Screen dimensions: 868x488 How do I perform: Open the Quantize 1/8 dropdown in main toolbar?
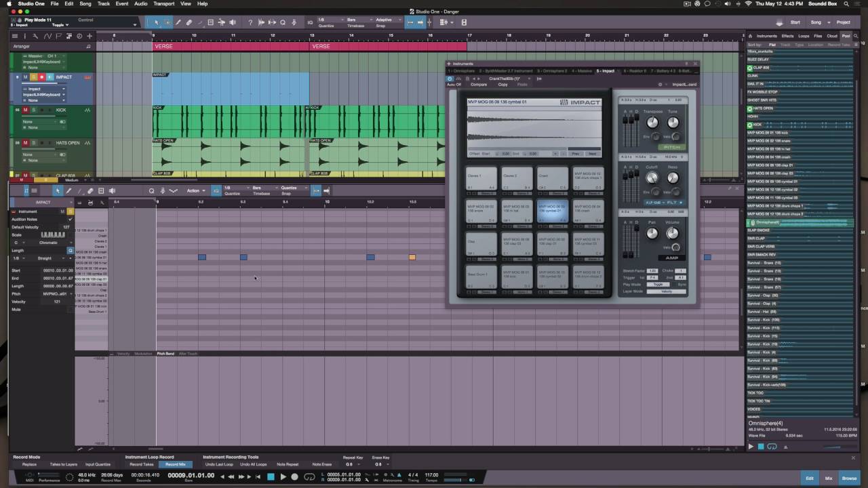pos(331,20)
